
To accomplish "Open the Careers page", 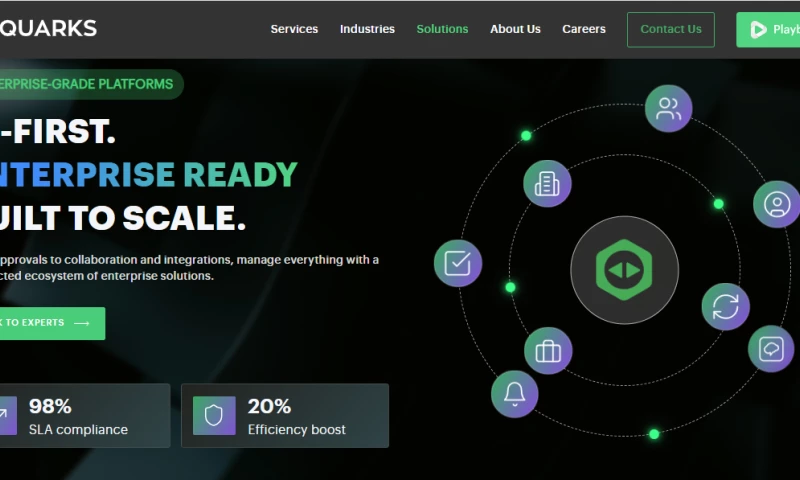I will point(584,29).
